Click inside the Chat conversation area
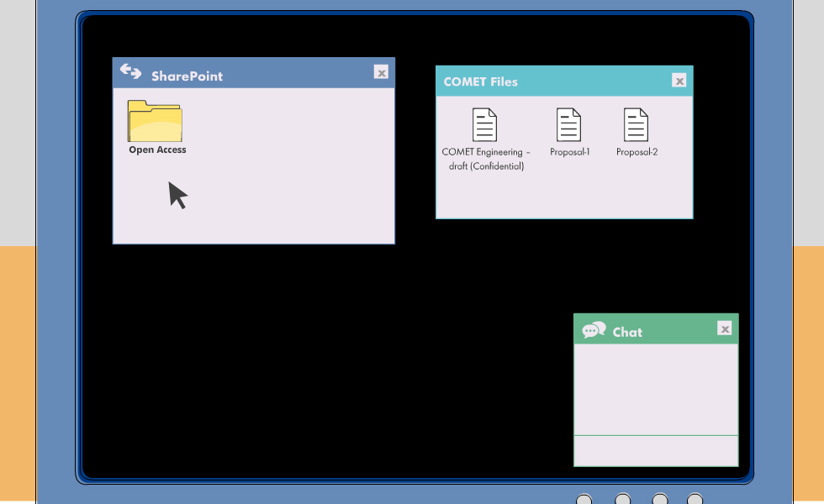The height and width of the screenshot is (504, 824). point(656,389)
